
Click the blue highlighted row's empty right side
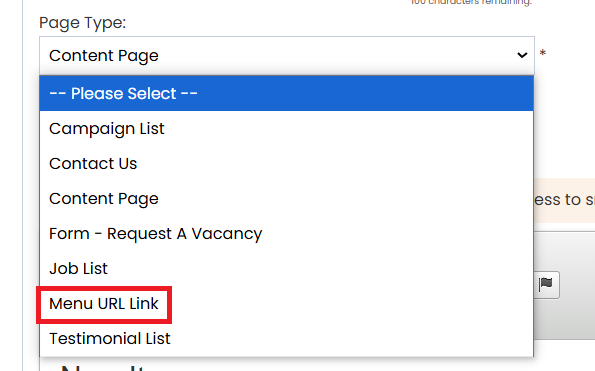[365, 93]
